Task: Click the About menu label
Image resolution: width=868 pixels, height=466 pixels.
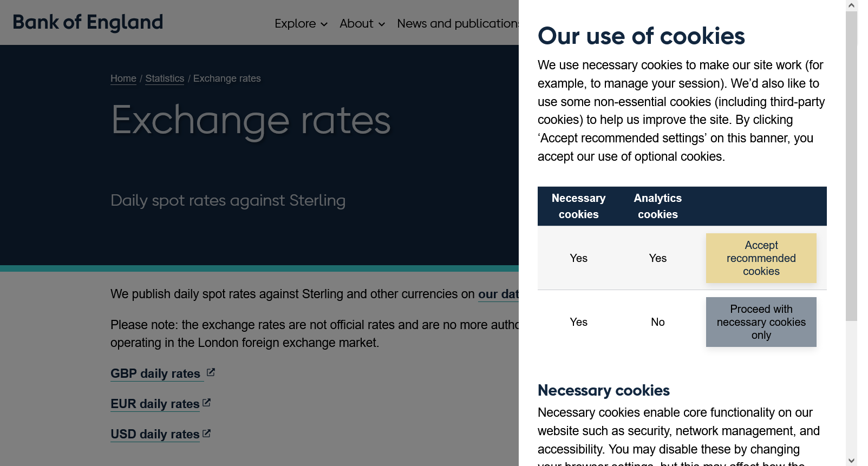Action: click(356, 24)
